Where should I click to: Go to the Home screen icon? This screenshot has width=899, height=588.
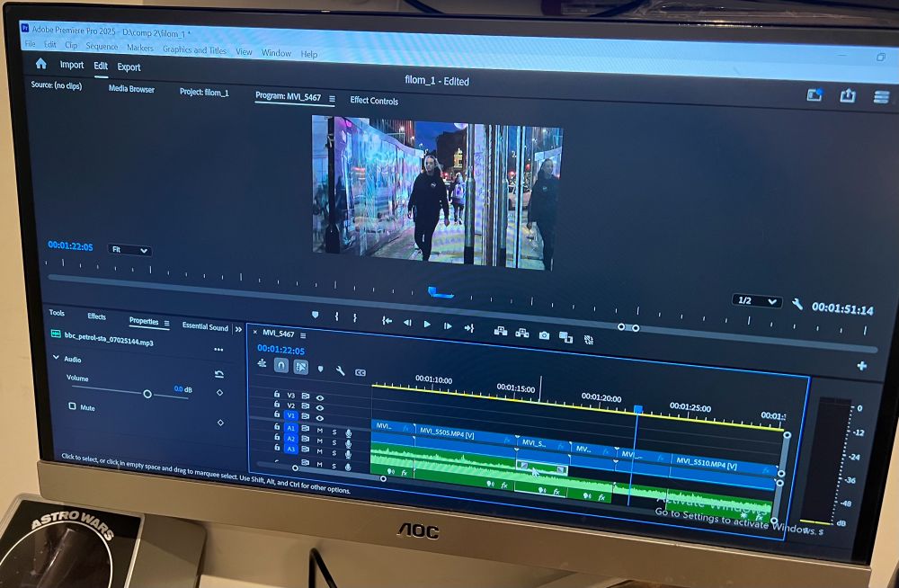coord(40,63)
